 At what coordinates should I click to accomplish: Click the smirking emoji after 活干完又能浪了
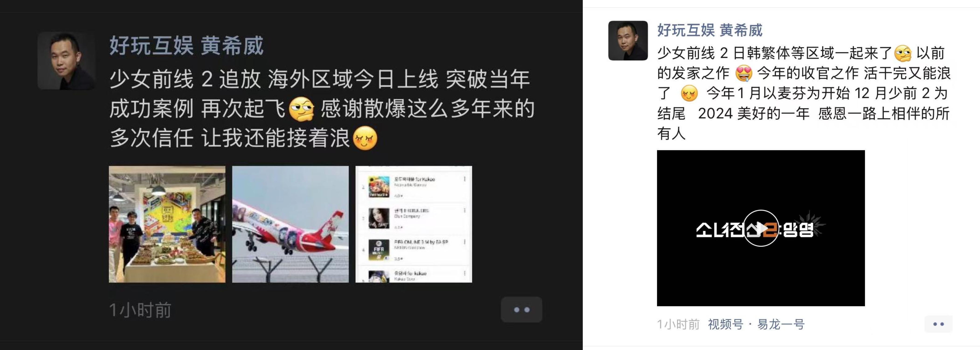[x=689, y=93]
